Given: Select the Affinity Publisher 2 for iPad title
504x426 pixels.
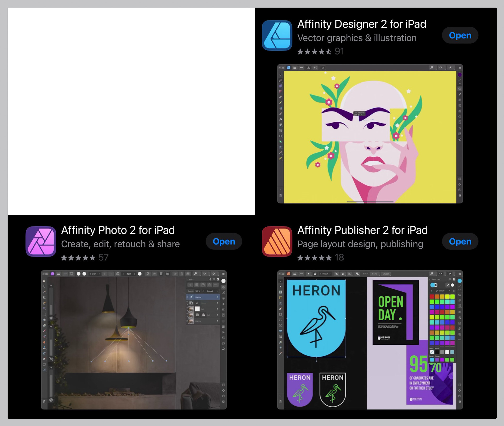Looking at the screenshot, I should 362,230.
